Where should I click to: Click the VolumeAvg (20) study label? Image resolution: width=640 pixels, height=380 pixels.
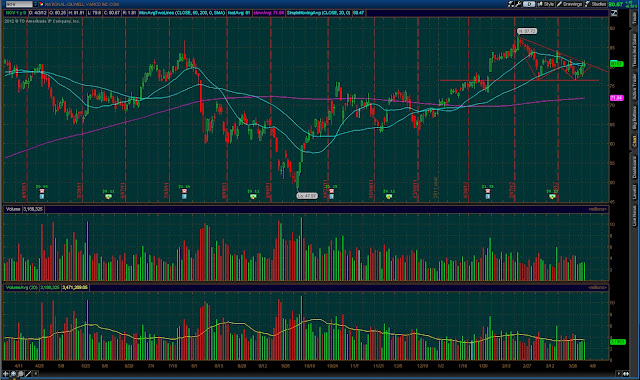(21, 288)
